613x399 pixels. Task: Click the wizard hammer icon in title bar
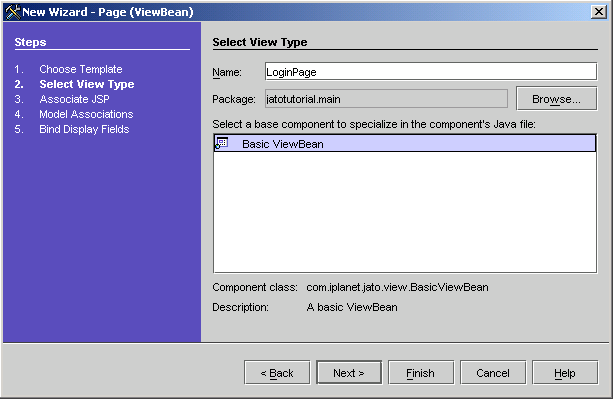click(13, 12)
